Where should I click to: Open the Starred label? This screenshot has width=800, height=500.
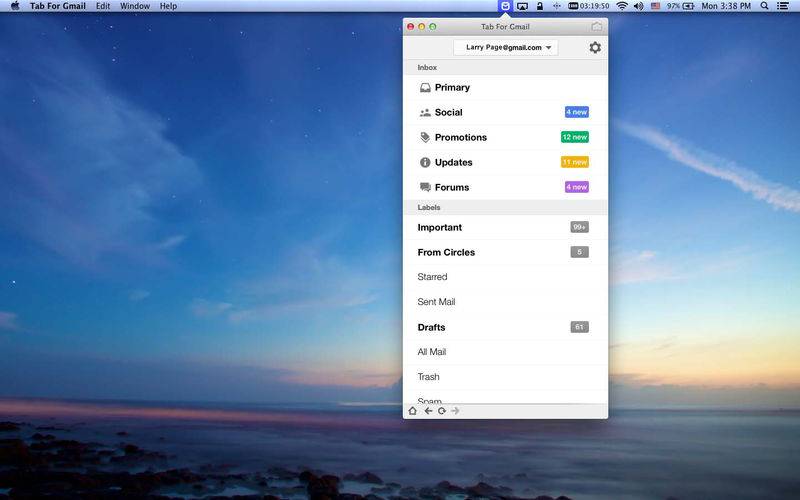(505, 277)
